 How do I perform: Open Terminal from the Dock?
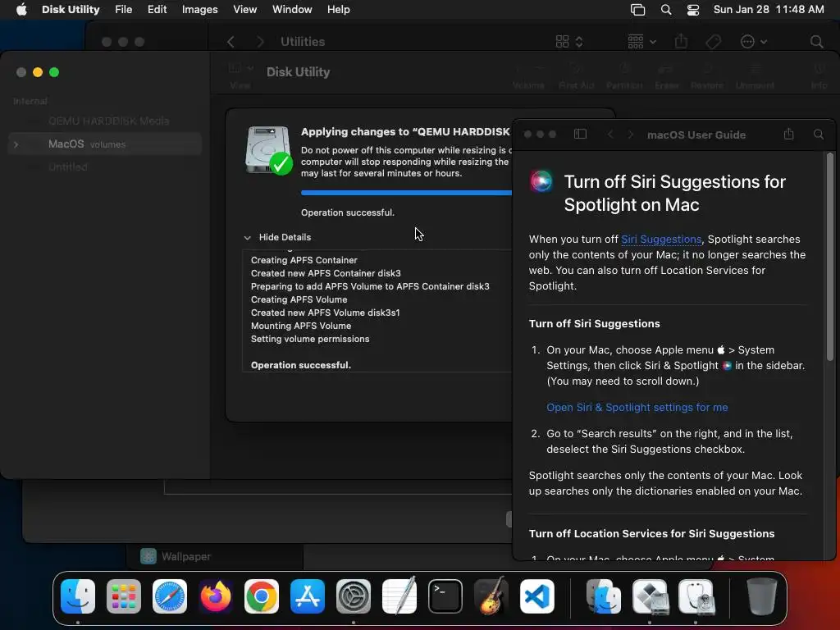(x=445, y=596)
